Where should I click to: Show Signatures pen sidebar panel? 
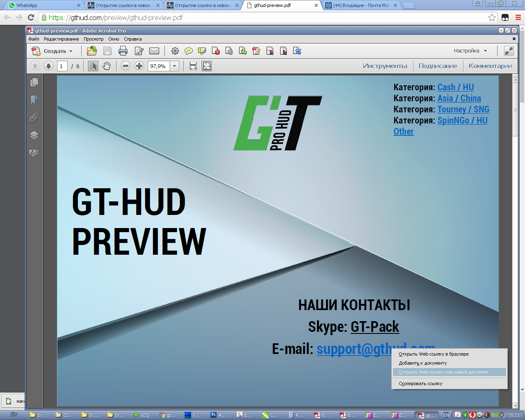34,153
